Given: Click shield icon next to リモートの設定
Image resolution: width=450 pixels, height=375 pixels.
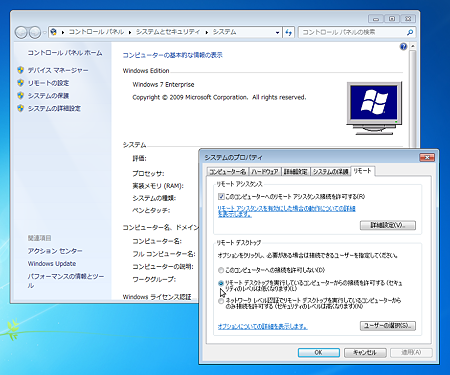Looking at the screenshot, I should click(21, 83).
